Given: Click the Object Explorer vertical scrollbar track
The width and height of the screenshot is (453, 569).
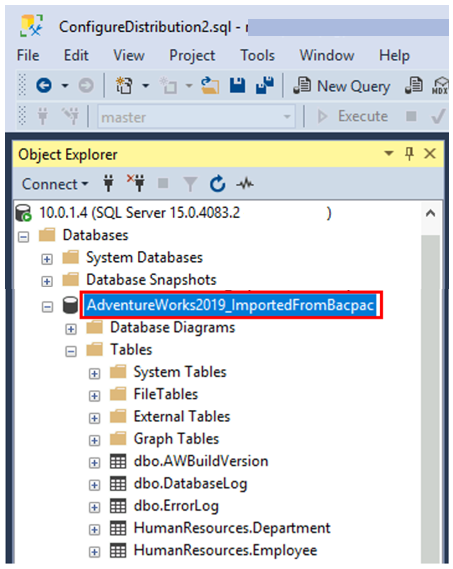Looking at the screenshot, I should click(430, 399).
